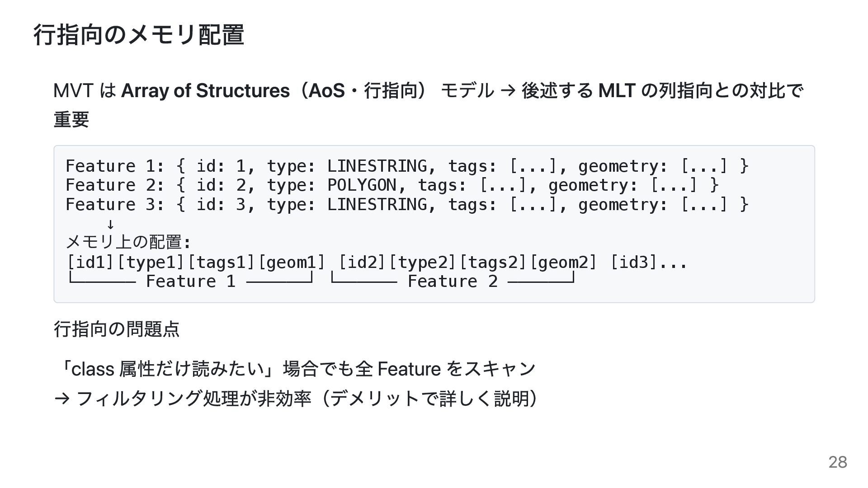Click the Feature 1 code line
This screenshot has width=868, height=488.
pyautogui.click(x=407, y=166)
